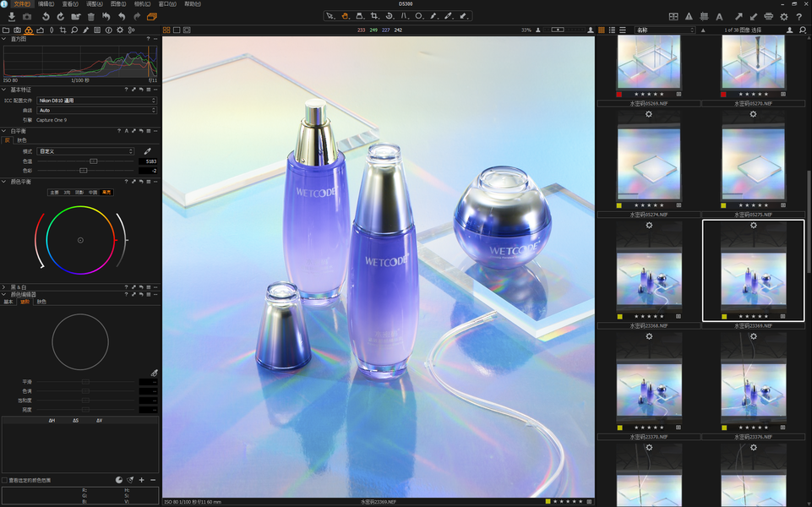Collapse the white balance panel
Image resolution: width=812 pixels, height=507 pixels.
pyautogui.click(x=4, y=131)
